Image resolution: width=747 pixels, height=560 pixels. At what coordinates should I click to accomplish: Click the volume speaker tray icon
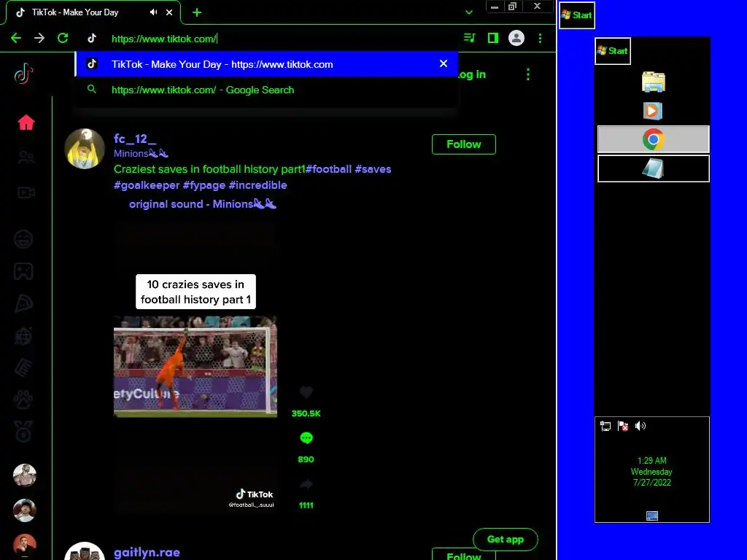pyautogui.click(x=640, y=426)
